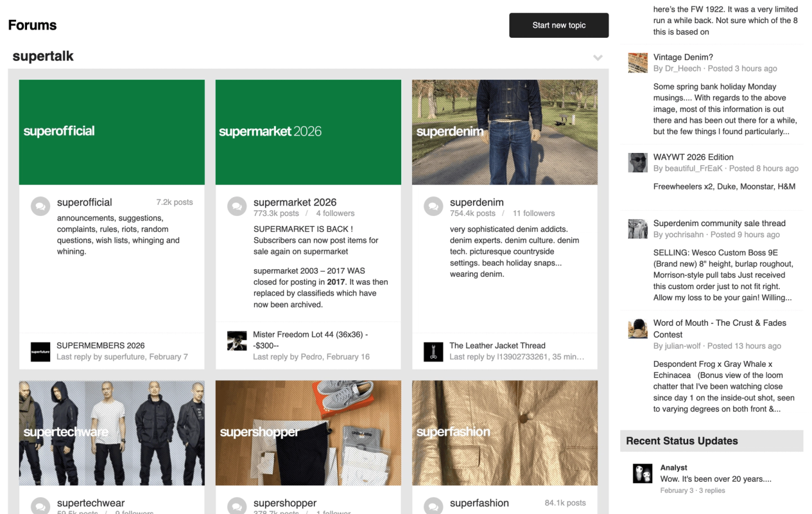Image resolution: width=812 pixels, height=514 pixels.
Task: Click the superfashion speech bubble icon
Action: coord(433,506)
